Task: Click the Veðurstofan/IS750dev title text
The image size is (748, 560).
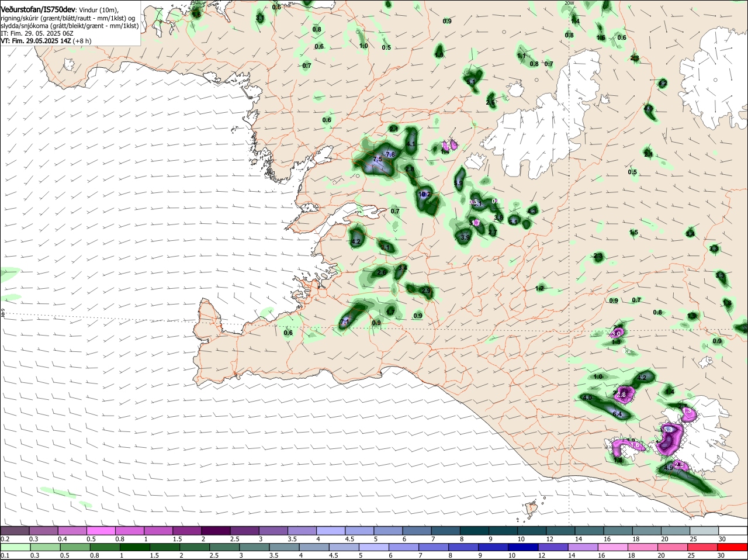Action: click(x=37, y=10)
